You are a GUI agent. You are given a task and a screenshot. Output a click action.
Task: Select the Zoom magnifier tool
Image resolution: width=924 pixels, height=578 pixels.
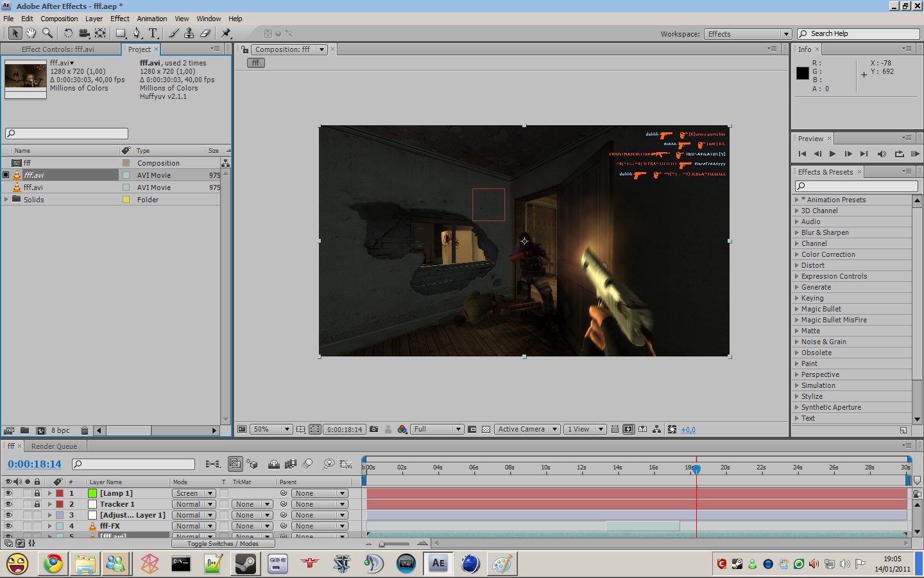click(x=47, y=33)
